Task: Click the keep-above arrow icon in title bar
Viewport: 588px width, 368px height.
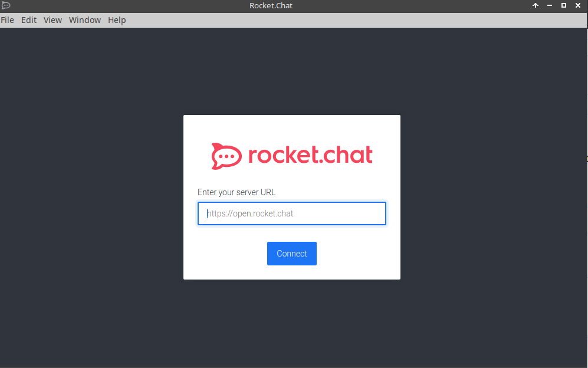Action: click(536, 5)
